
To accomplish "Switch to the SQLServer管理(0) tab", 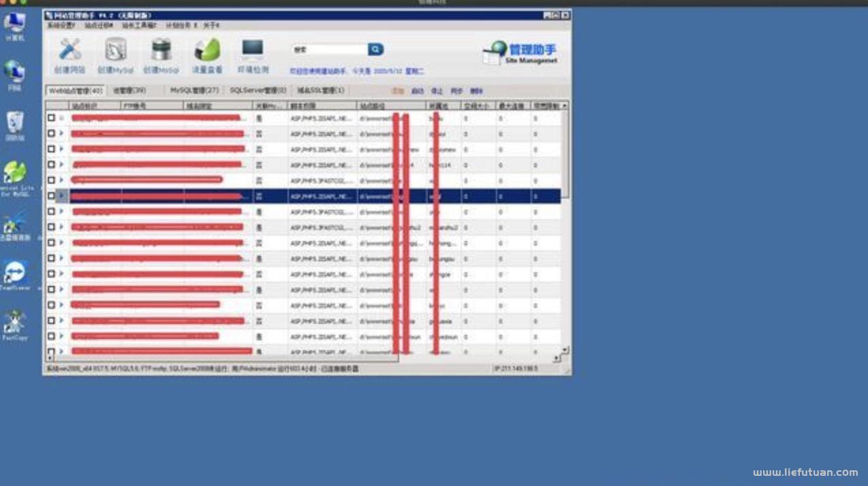I will [258, 90].
